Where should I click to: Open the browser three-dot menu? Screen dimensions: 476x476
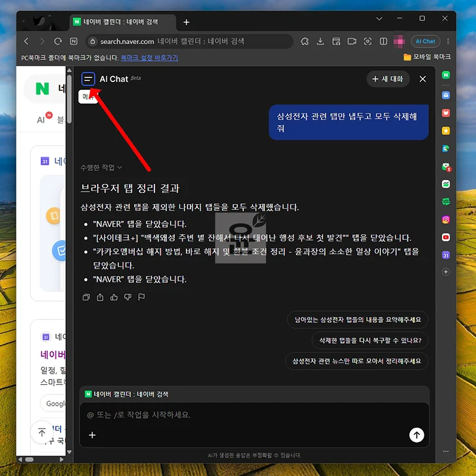(448, 41)
